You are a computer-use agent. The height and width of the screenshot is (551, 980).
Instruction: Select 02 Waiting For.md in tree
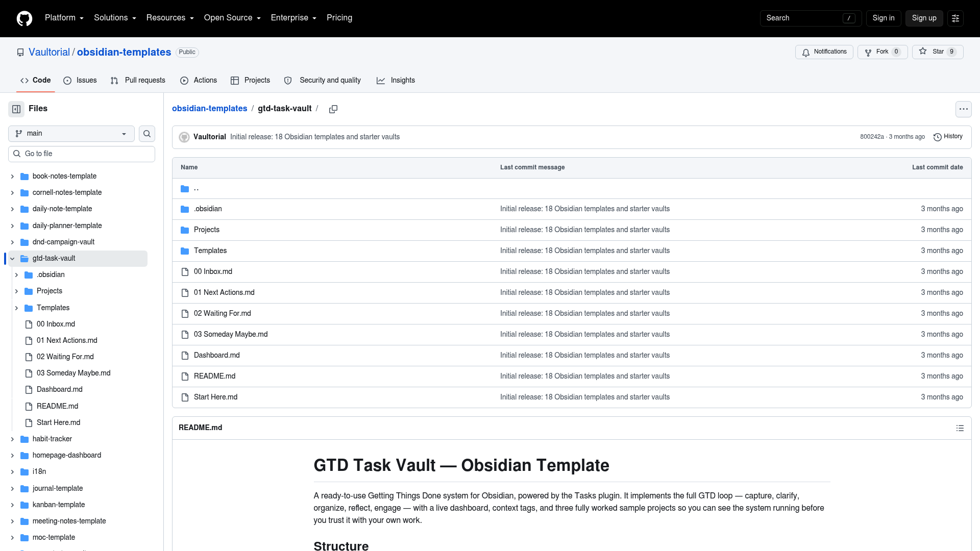coord(65,357)
